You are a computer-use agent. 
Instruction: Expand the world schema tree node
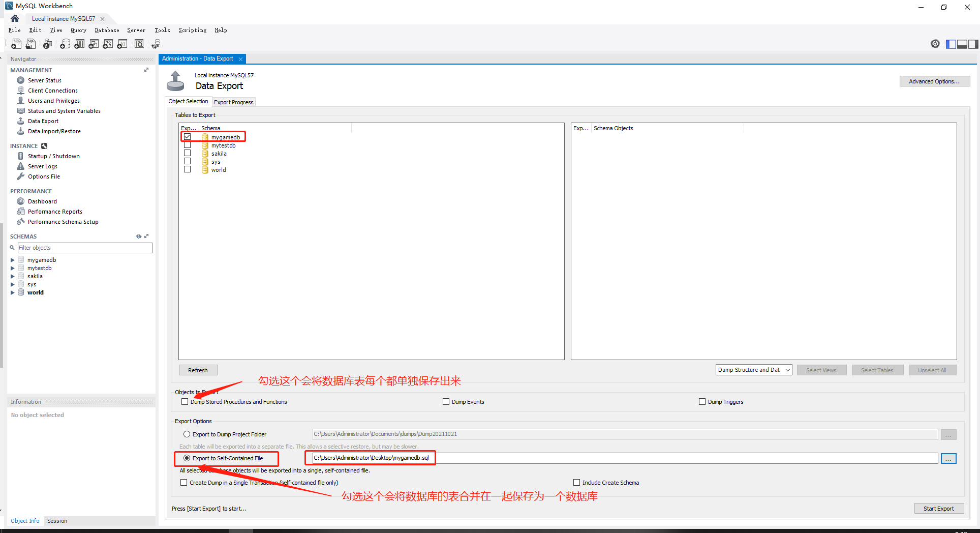tap(12, 292)
